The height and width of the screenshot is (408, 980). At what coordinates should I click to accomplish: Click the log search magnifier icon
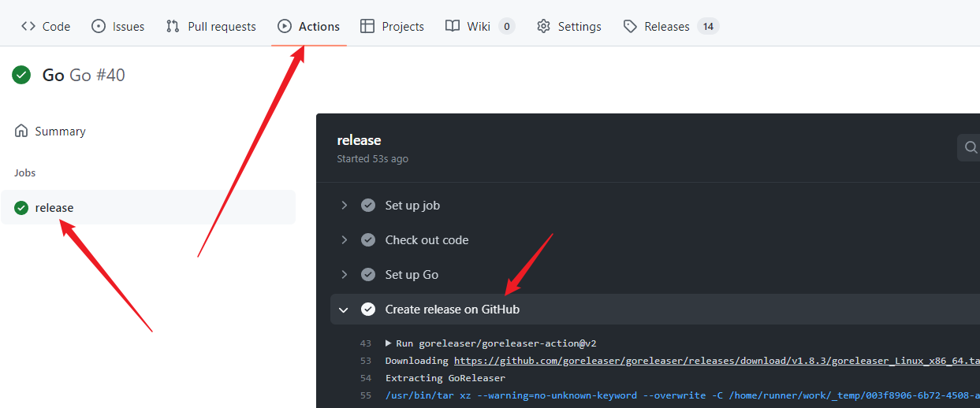point(970,147)
